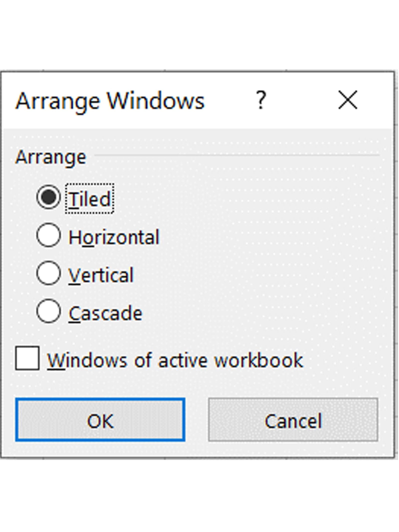Select the Tiled radio button
Image resolution: width=399 pixels, height=532 pixels.
point(48,197)
